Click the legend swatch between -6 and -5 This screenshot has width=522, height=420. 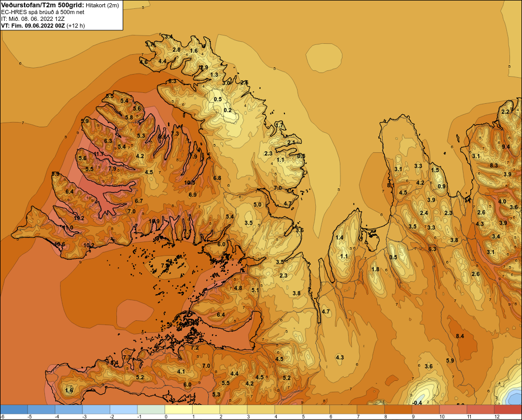14,410
